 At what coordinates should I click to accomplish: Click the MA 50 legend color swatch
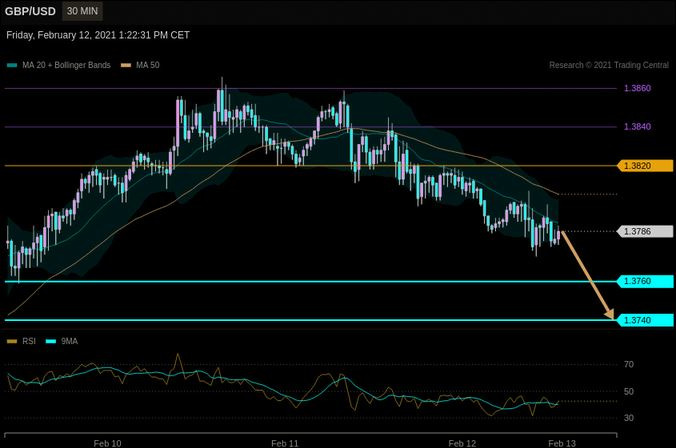125,66
